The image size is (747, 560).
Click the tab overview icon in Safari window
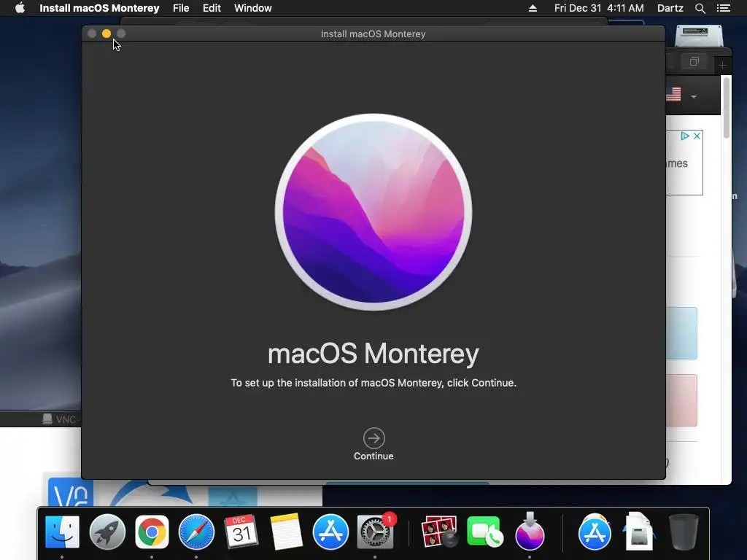point(694,61)
